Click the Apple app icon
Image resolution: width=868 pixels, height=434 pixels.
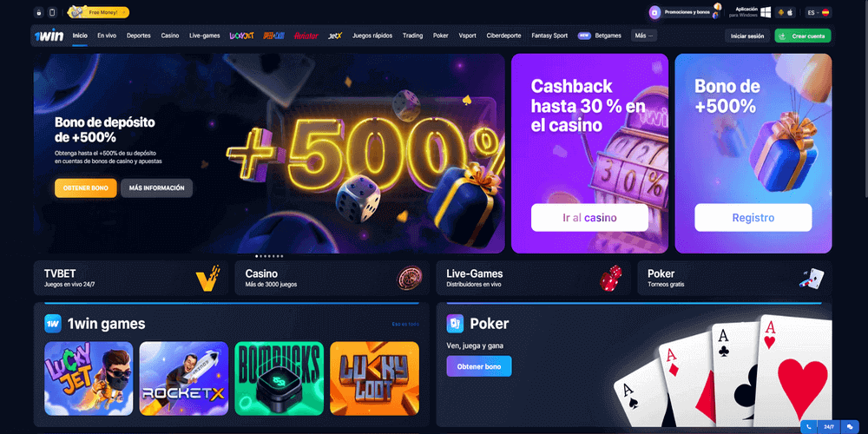click(x=790, y=12)
